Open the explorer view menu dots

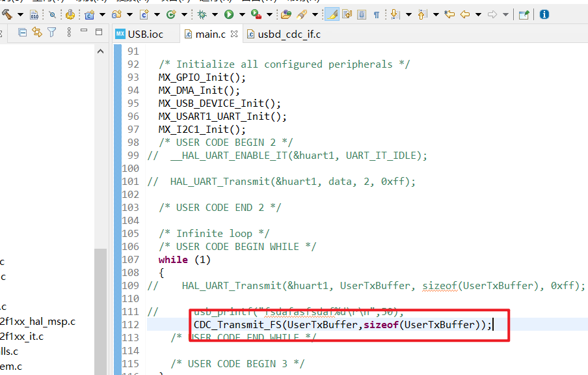[x=69, y=33]
